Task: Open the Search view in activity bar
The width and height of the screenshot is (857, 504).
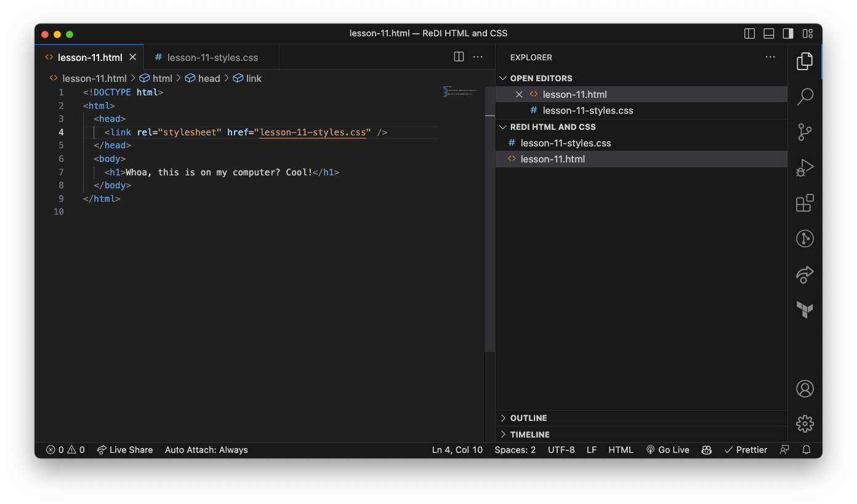Action: coord(805,97)
